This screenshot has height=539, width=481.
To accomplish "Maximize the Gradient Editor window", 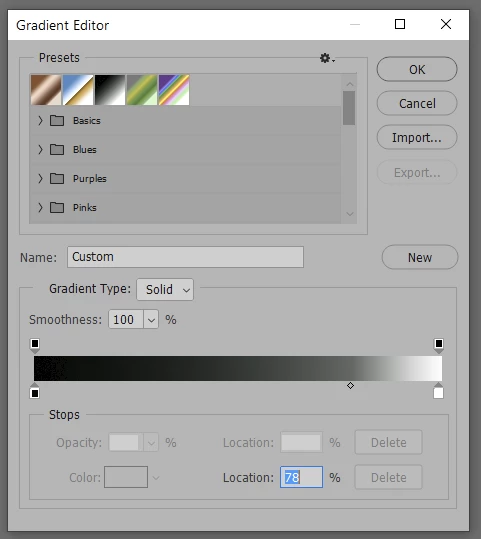I will (400, 24).
